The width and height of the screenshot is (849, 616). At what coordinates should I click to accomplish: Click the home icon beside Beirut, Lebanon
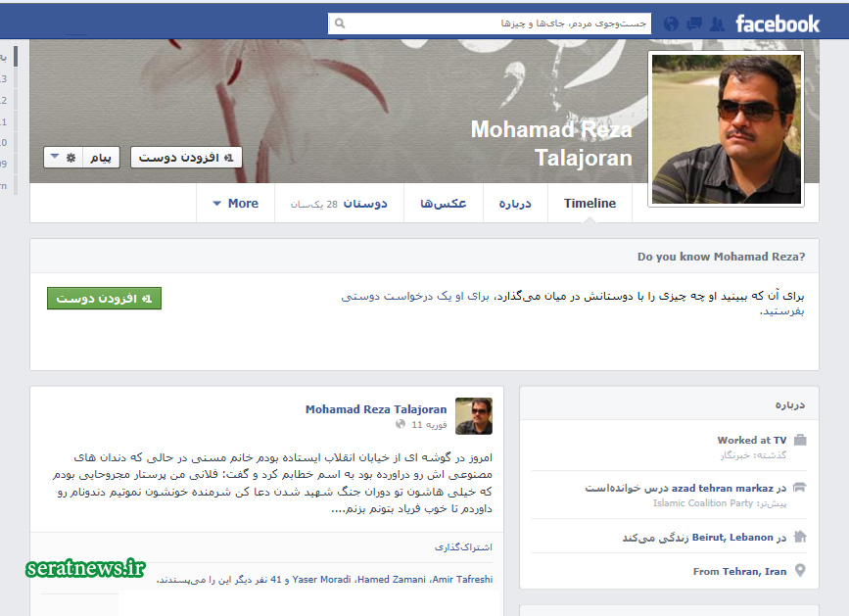tap(800, 537)
